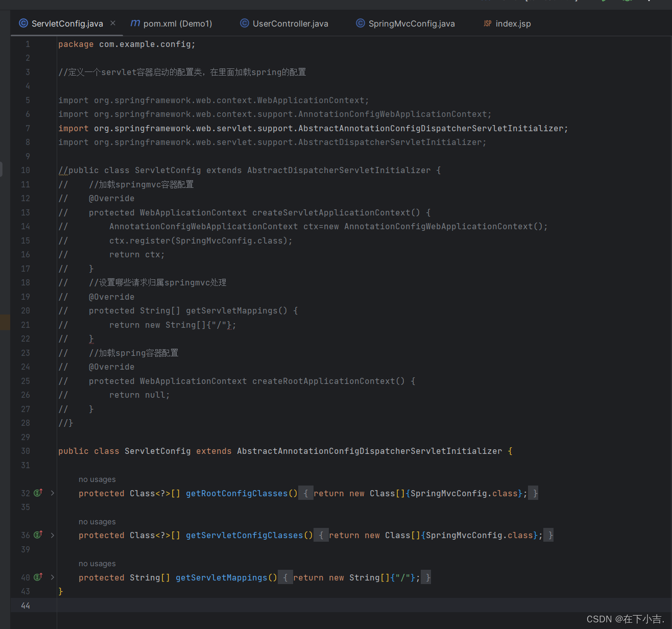Click the closing brace on line 43
Image resolution: width=672 pixels, height=629 pixels.
point(61,591)
